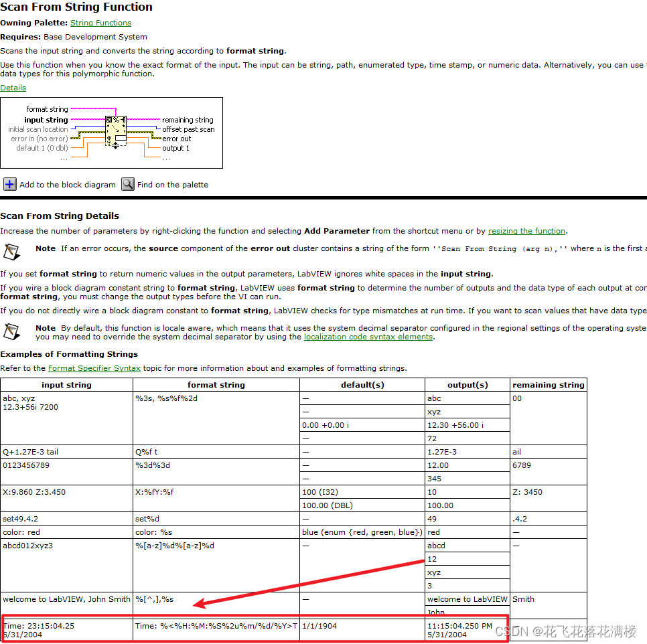Select the '11:15:04.250 PM' output cell
647x644 pixels.
click(468, 630)
